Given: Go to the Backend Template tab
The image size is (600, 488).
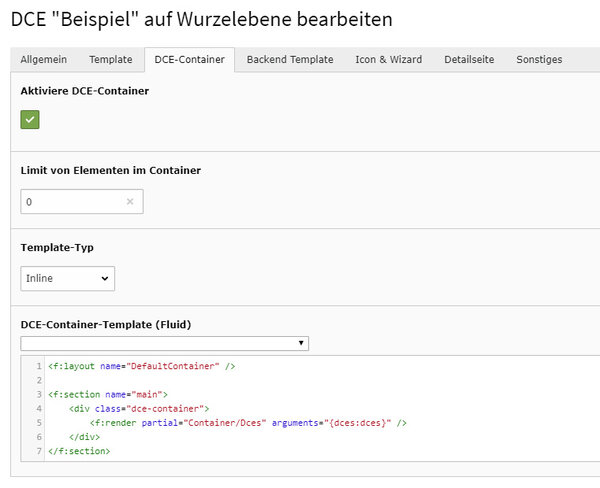Looking at the screenshot, I should [290, 59].
